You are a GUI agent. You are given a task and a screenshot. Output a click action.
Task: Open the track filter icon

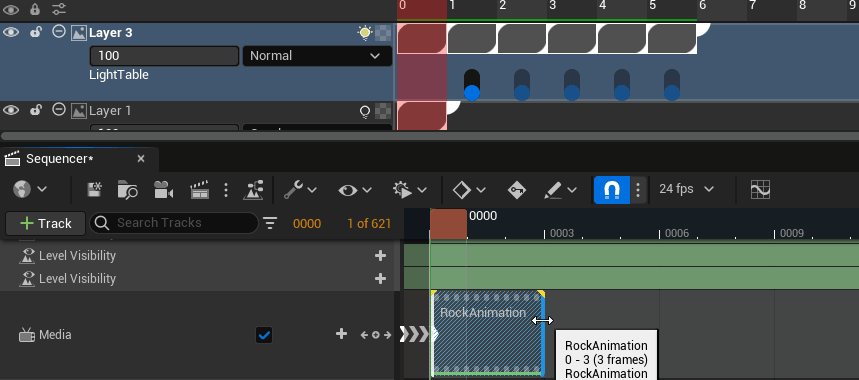(x=270, y=223)
